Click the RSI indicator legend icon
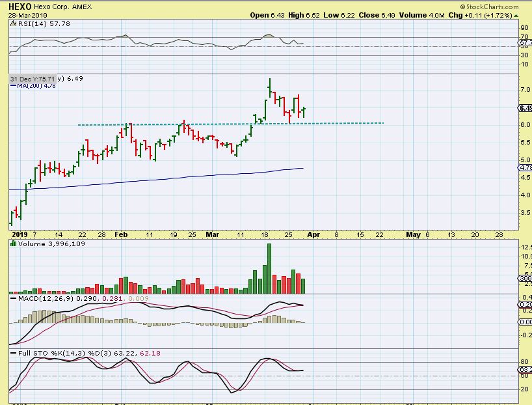Viewport: 532px width, 405px height. pos(13,23)
